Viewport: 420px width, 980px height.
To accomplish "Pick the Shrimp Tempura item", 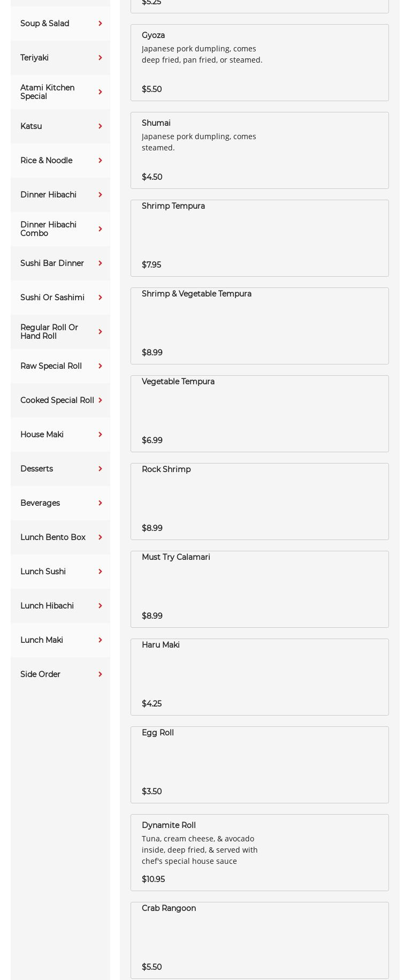I will click(x=259, y=238).
